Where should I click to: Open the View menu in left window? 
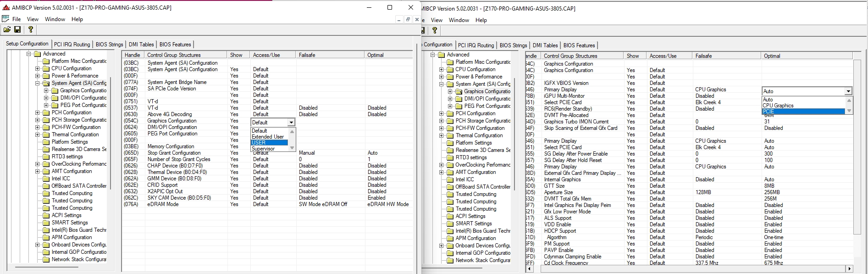33,19
